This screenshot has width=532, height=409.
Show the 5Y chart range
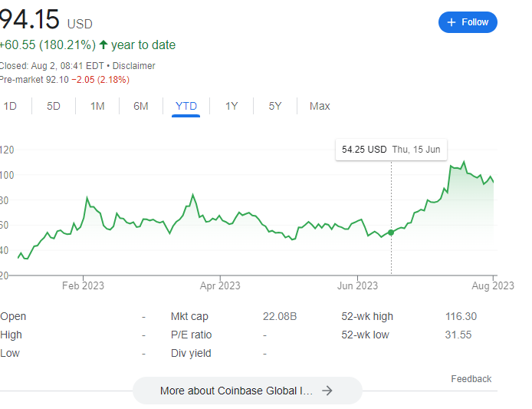(x=275, y=106)
